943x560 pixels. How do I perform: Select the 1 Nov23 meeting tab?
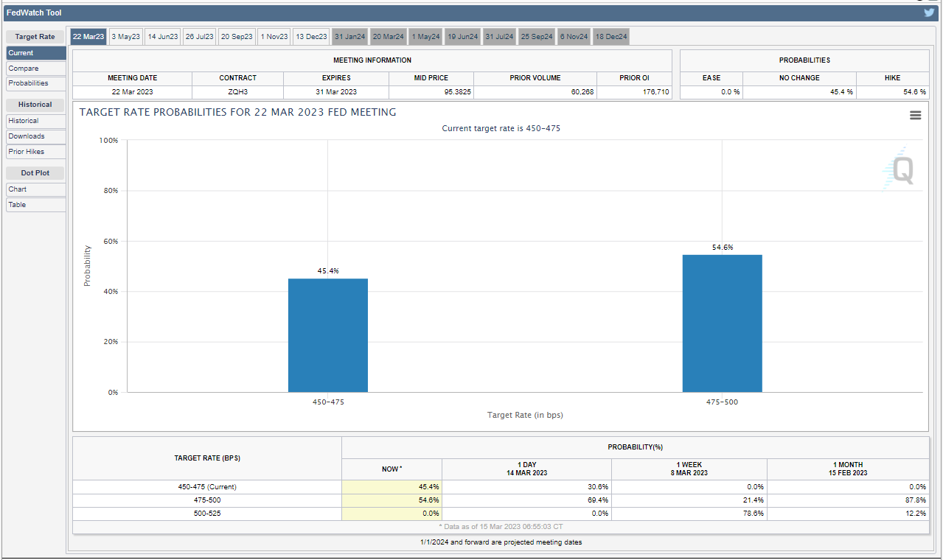274,37
